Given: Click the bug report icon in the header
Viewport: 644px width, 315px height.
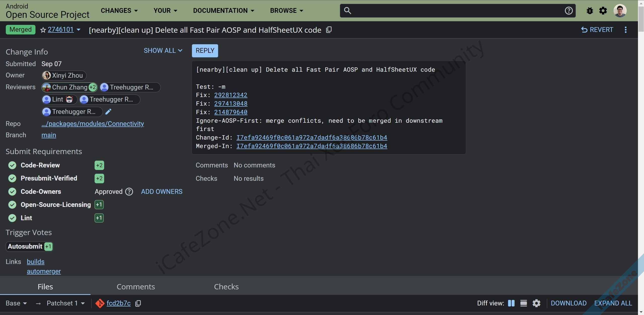Looking at the screenshot, I should click(590, 11).
